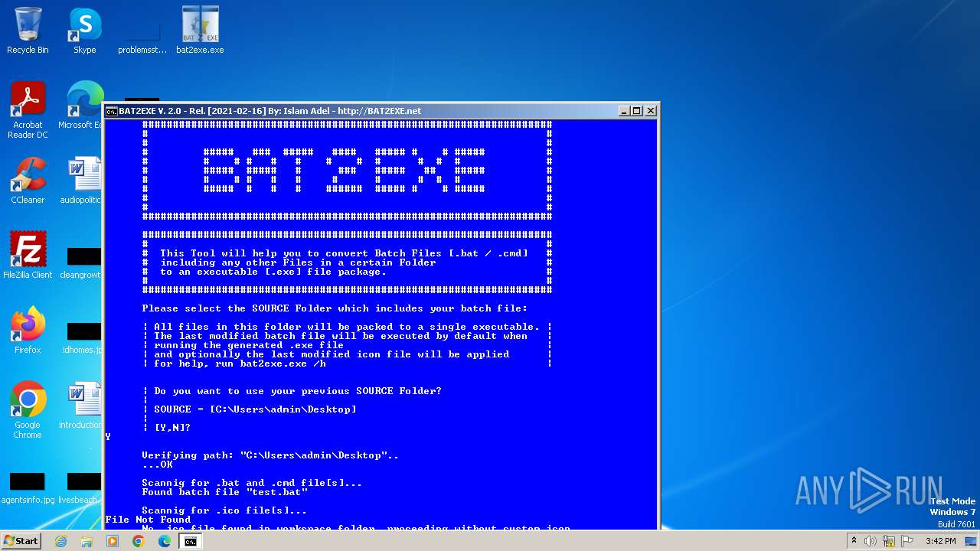Screen dimensions: 980x551
Task: Click 'Found batch file "test.bat"' line
Action: coord(224,492)
